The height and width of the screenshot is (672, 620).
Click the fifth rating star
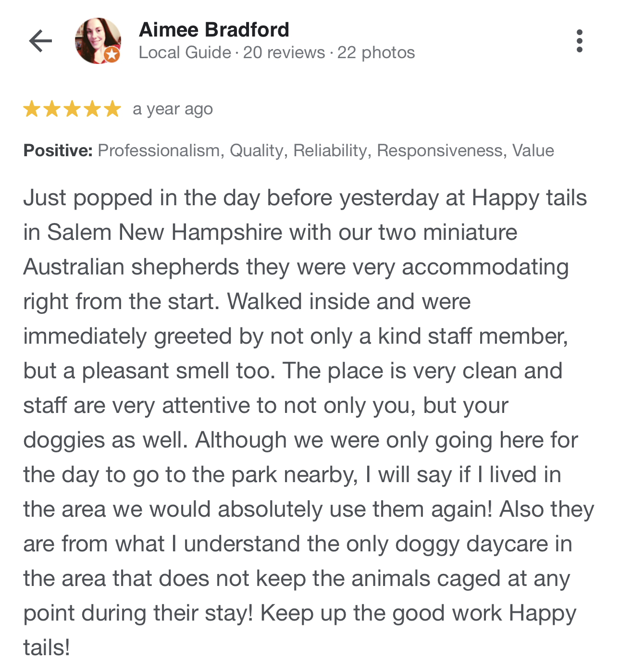112,109
